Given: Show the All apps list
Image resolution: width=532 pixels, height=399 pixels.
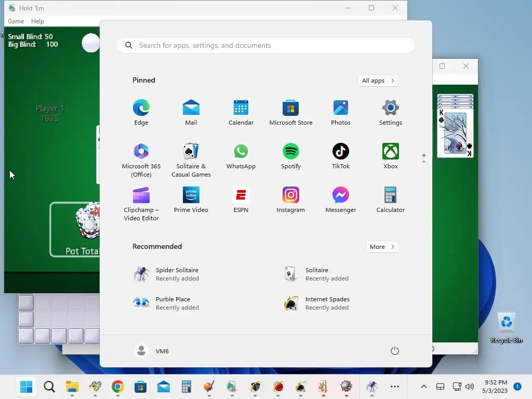Looking at the screenshot, I should [x=378, y=81].
